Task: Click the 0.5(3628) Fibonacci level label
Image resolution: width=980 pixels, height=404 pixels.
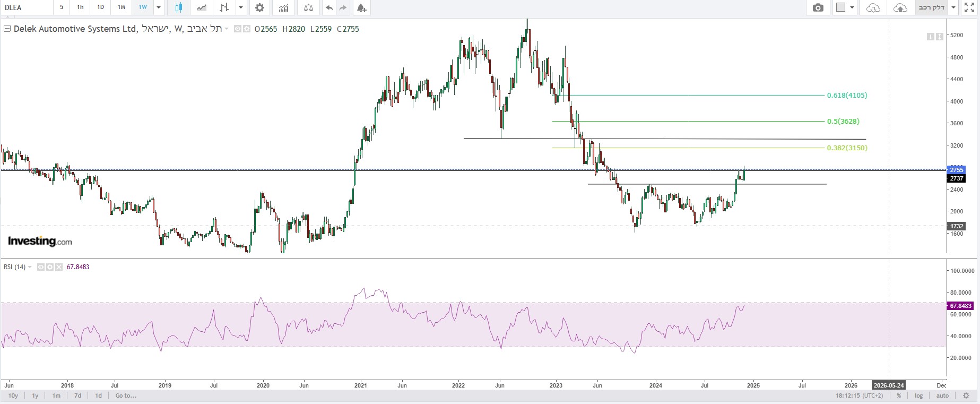Action: tap(843, 122)
